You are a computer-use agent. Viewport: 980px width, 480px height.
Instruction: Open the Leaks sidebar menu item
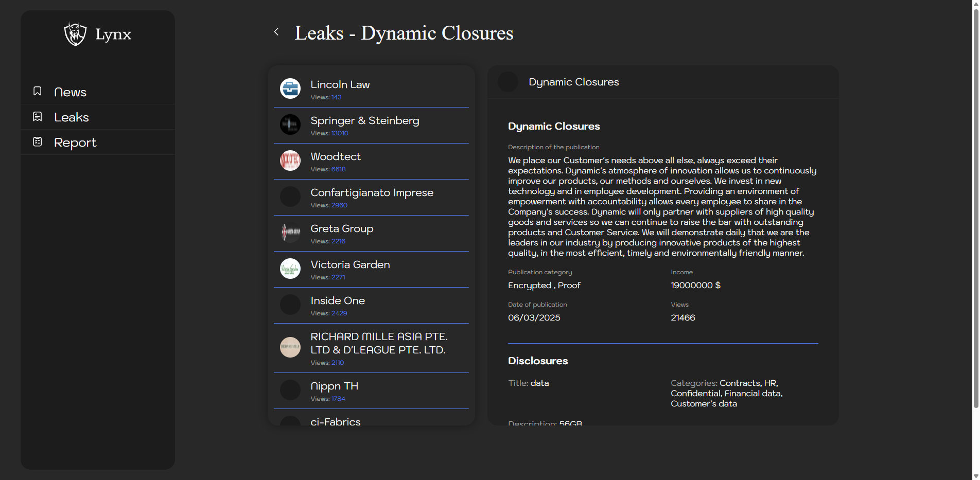click(x=72, y=117)
